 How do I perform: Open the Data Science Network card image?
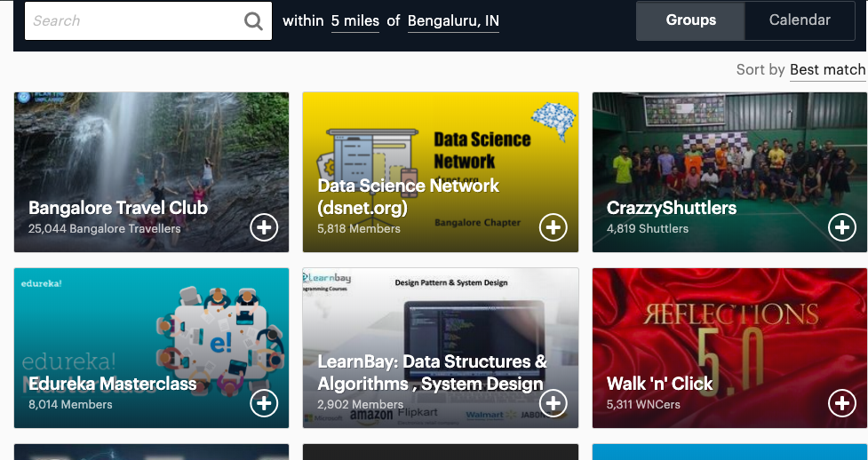[x=440, y=133]
